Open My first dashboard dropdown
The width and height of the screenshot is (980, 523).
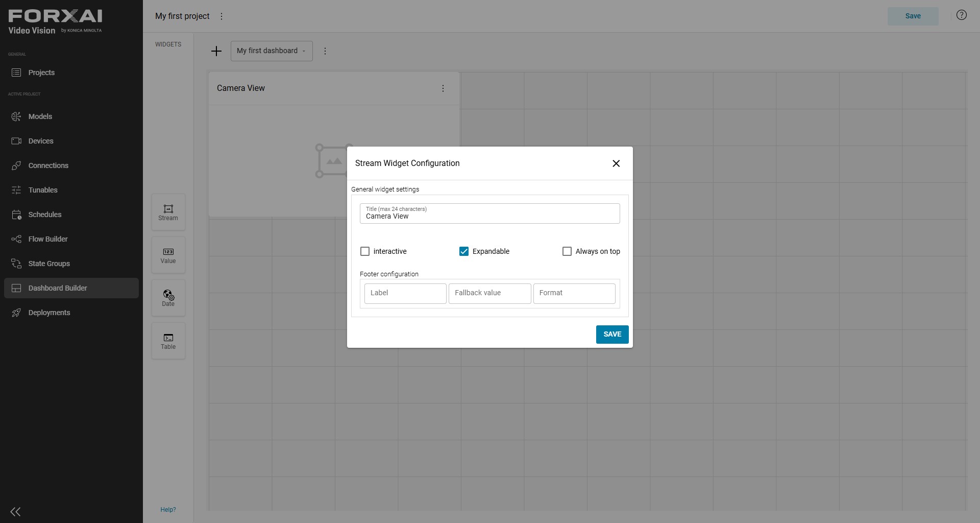(x=272, y=51)
